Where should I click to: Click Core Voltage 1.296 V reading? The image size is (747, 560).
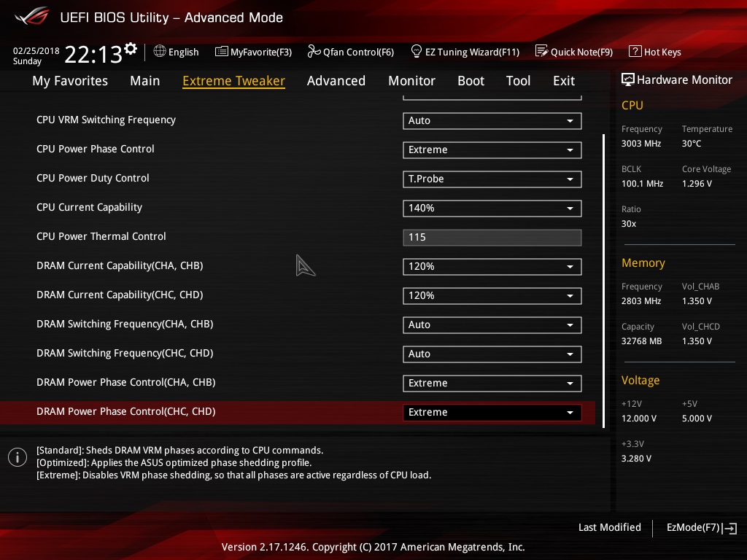click(x=697, y=184)
